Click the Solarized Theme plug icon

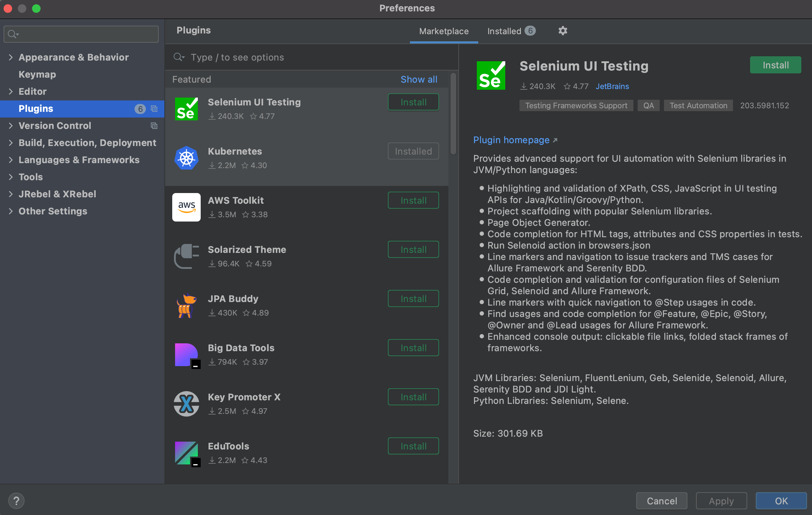(186, 256)
